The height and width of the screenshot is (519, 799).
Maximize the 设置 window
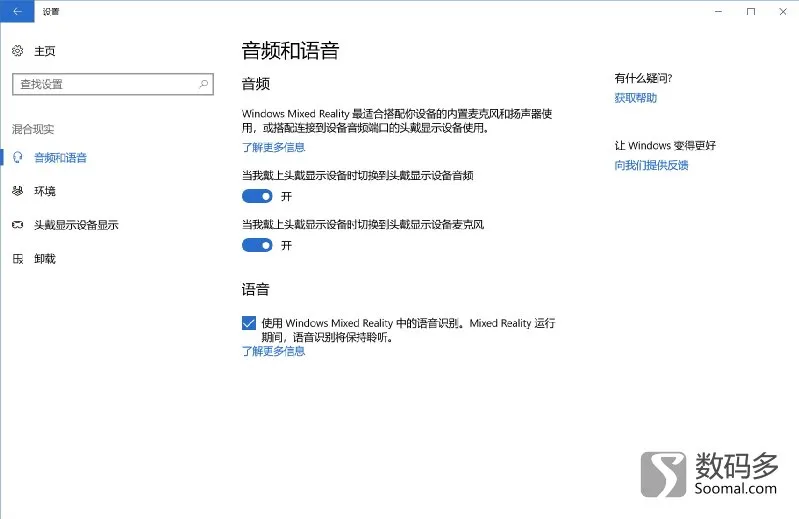[751, 11]
